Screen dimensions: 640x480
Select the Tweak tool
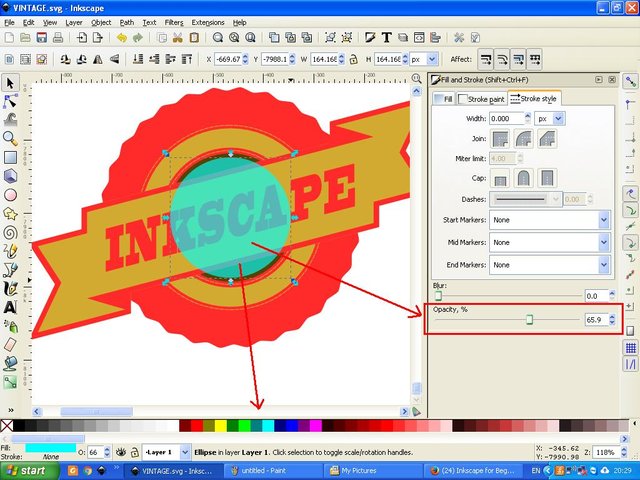point(10,120)
